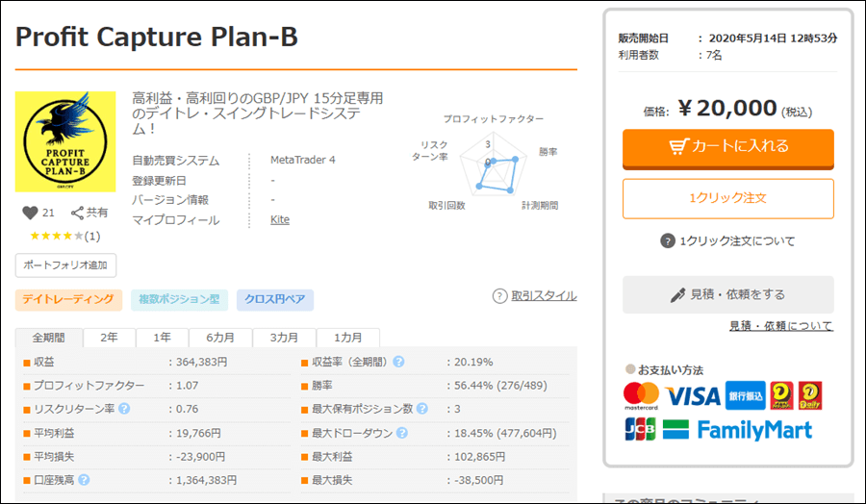Switch to the 2年 period tab
Screen dimensions: 866x504
coord(109,338)
